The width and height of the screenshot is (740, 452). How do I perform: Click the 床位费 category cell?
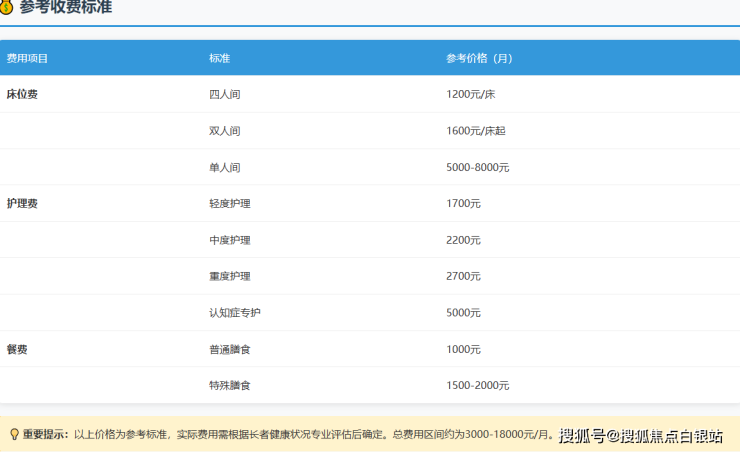click(x=22, y=94)
